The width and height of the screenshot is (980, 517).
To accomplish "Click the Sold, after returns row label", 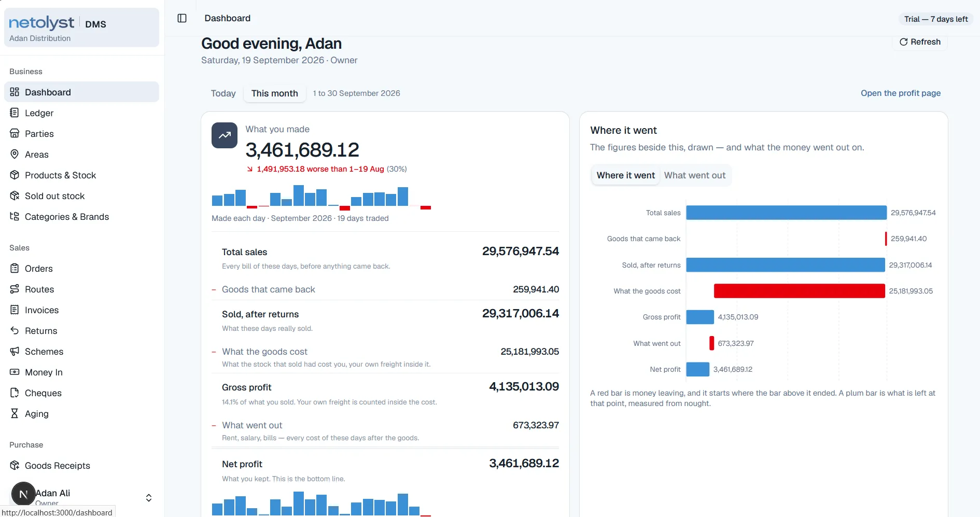I will click(x=260, y=314).
